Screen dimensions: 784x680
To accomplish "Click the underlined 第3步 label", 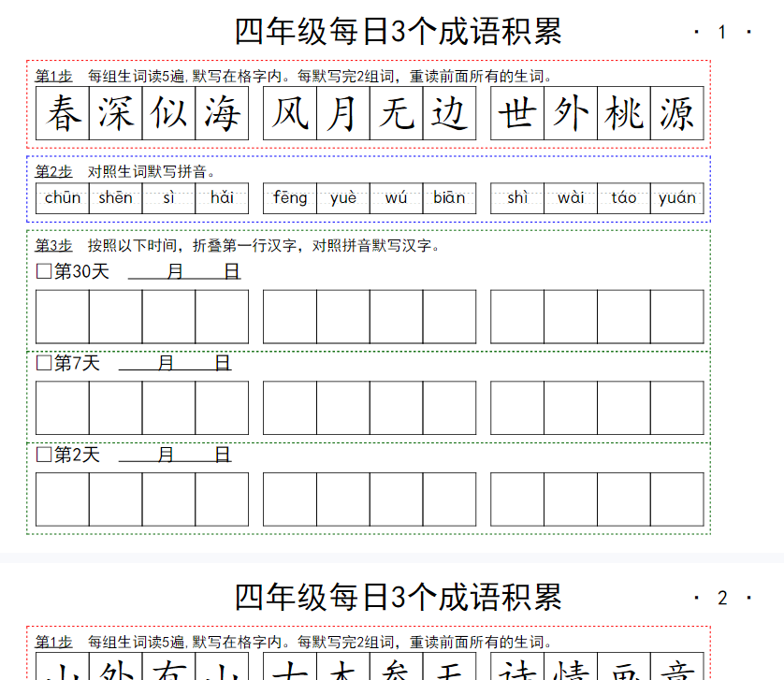I will [x=53, y=245].
